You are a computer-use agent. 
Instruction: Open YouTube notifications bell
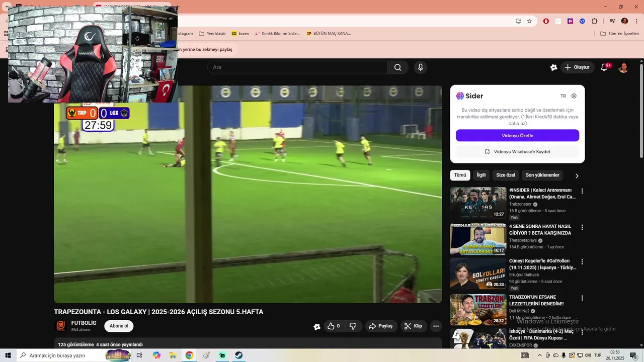tap(604, 67)
